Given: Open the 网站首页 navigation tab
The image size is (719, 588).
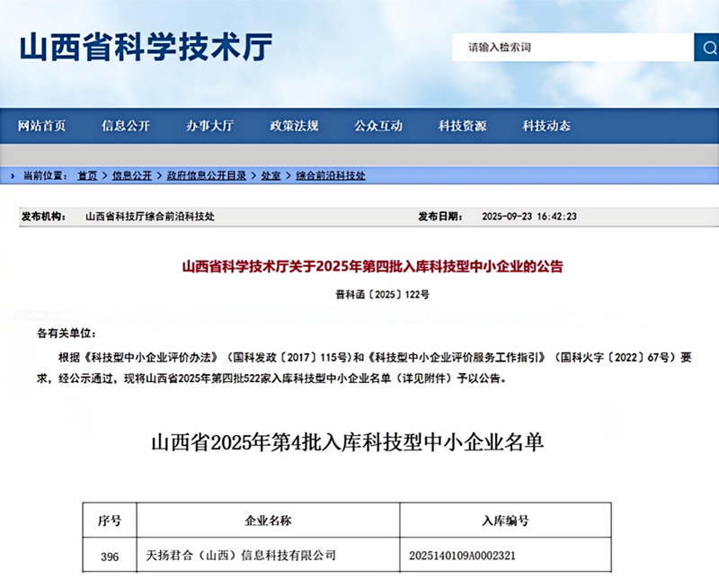Looking at the screenshot, I should 41,126.
